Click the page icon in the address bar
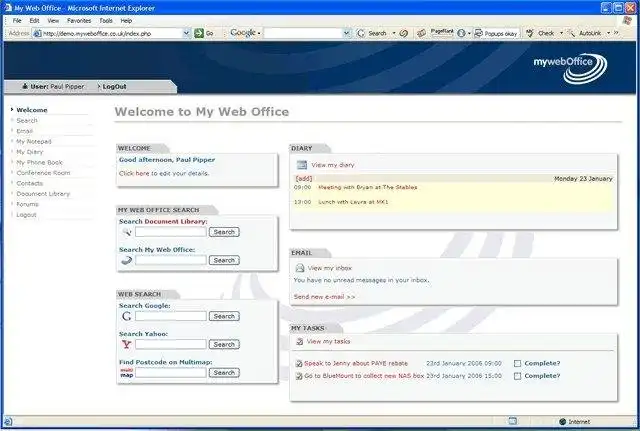640x431 pixels. pyautogui.click(x=37, y=33)
